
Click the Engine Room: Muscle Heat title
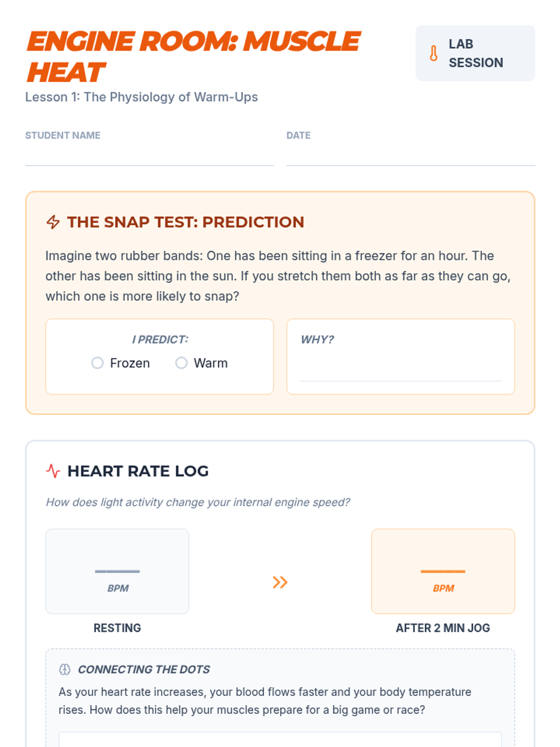[x=193, y=56]
